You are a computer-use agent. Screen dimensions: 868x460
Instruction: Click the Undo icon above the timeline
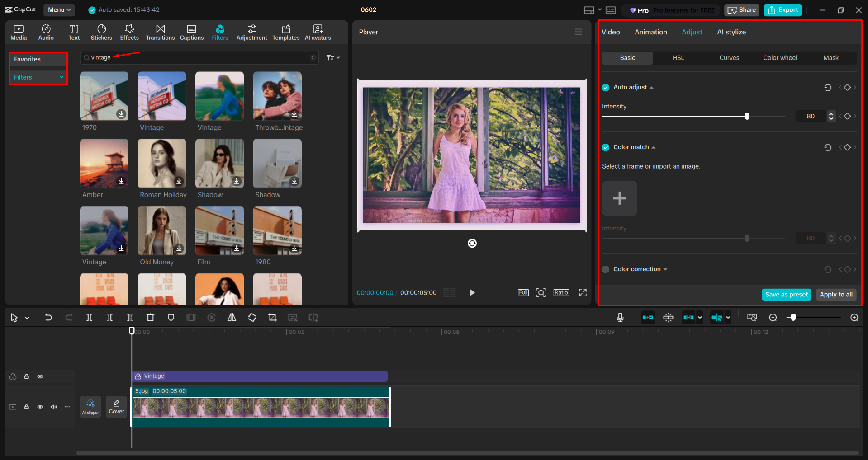[48, 317]
